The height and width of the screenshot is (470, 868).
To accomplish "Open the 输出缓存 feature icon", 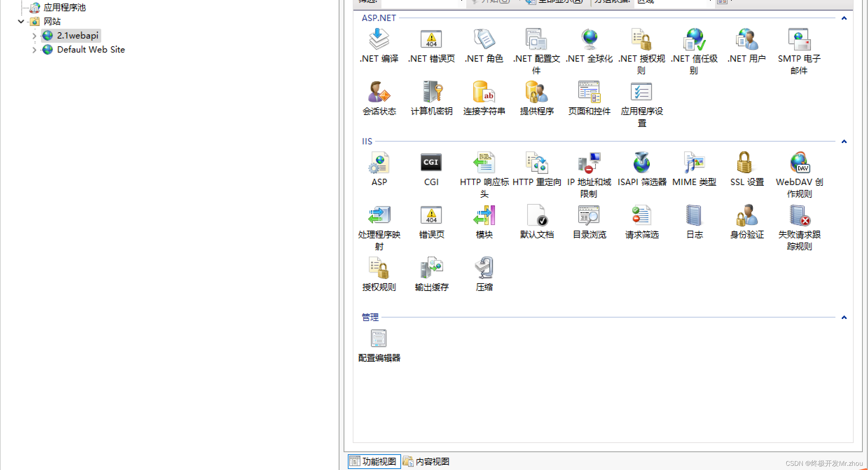I will coord(431,268).
